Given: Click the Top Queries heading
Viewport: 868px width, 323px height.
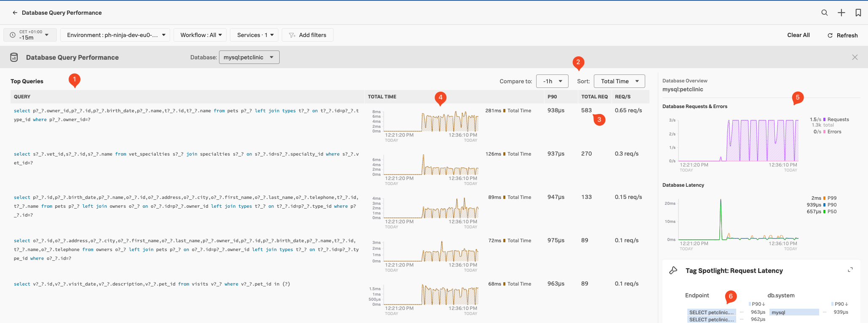Looking at the screenshot, I should [27, 81].
